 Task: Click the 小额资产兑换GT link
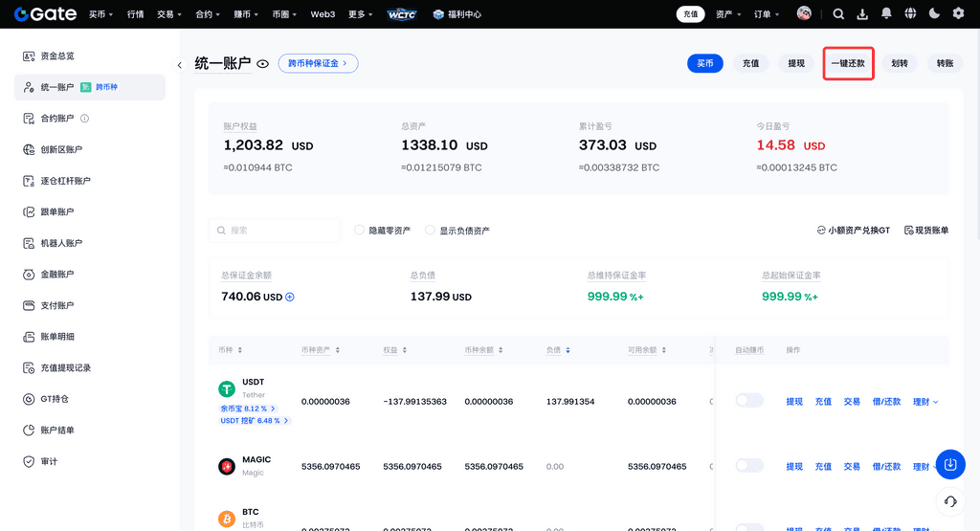[853, 231]
